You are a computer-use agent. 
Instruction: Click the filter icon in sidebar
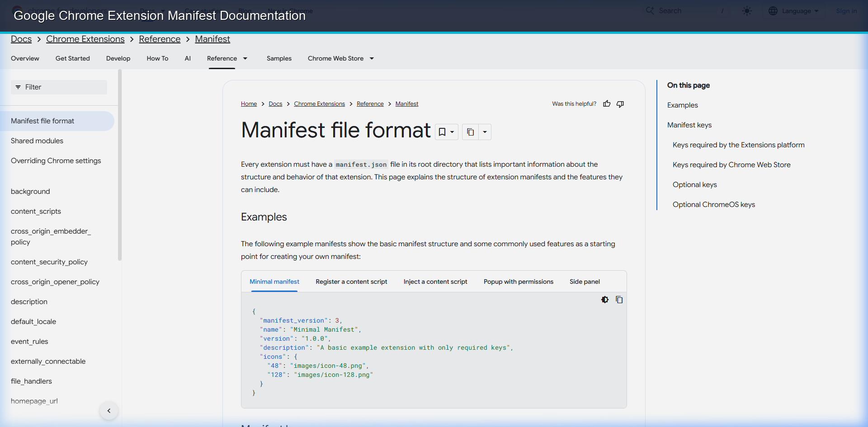tap(18, 87)
